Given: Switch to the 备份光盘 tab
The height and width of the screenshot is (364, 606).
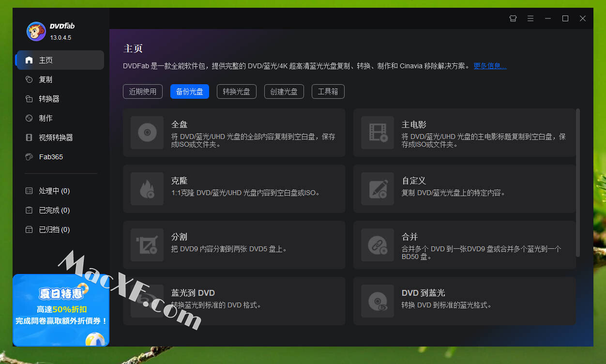Looking at the screenshot, I should click(190, 91).
